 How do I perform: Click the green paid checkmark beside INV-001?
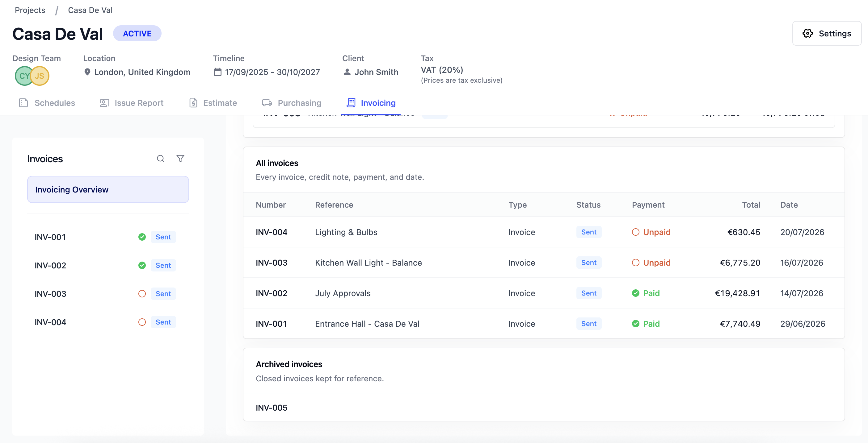[142, 237]
